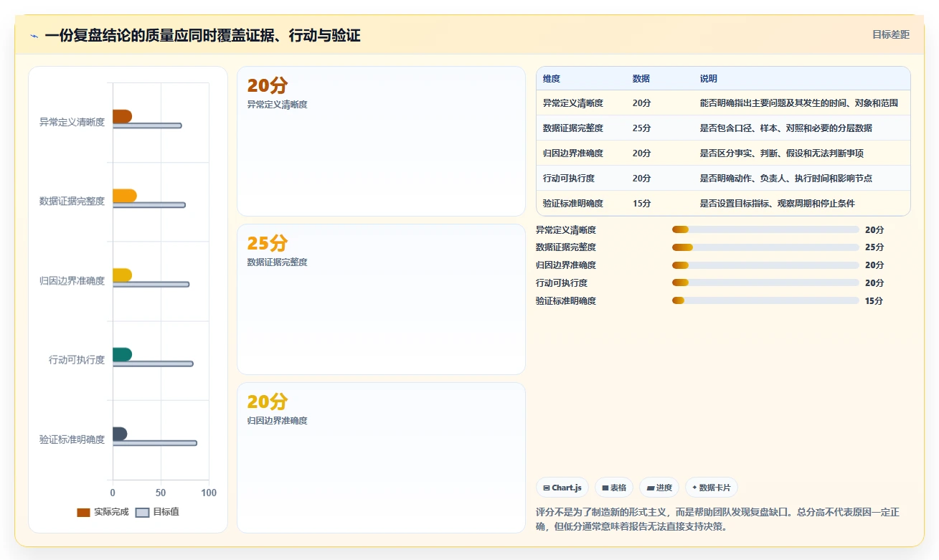Click the 25分 value beside progress bars
This screenshot has height=560, width=939.
click(x=874, y=247)
